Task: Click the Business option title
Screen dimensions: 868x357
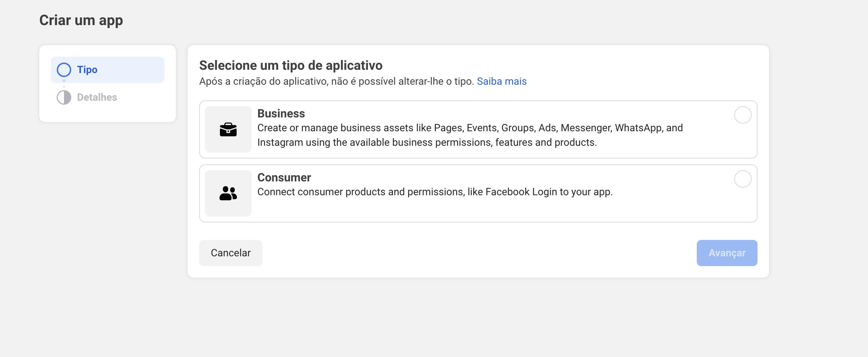Action: click(281, 113)
